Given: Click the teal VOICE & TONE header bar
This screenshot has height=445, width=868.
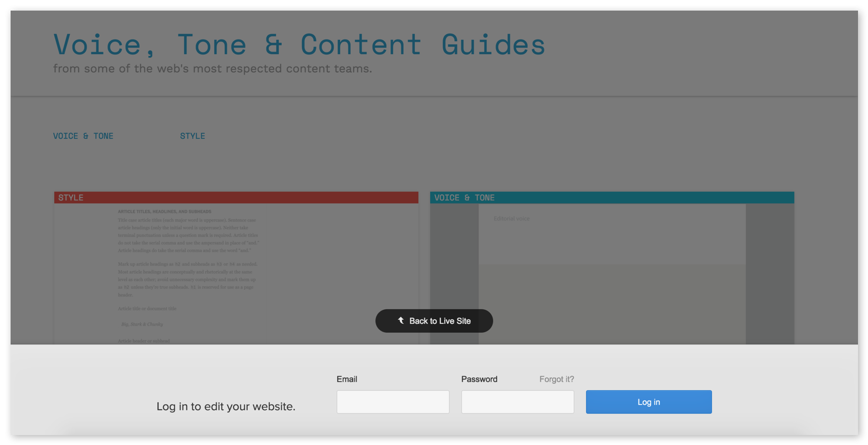Looking at the screenshot, I should tap(612, 198).
